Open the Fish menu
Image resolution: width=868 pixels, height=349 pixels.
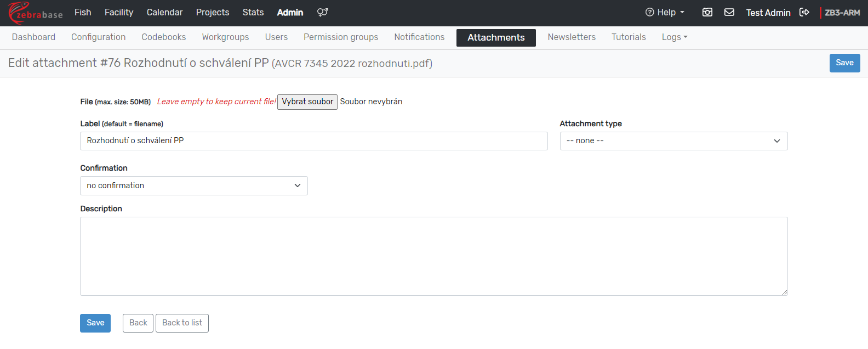[83, 12]
